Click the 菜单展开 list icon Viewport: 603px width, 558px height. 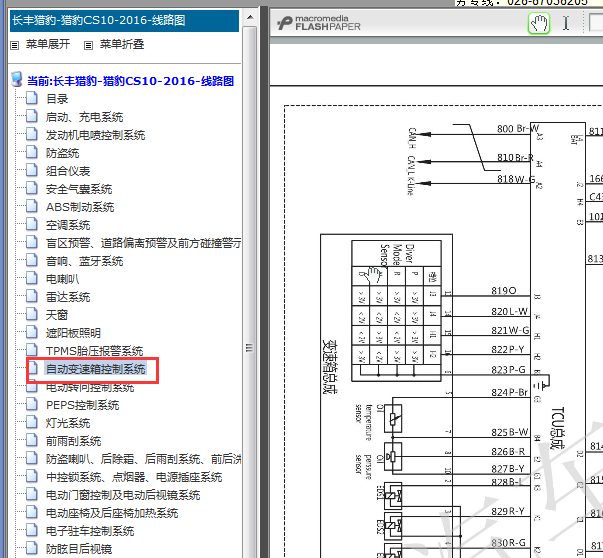15,45
